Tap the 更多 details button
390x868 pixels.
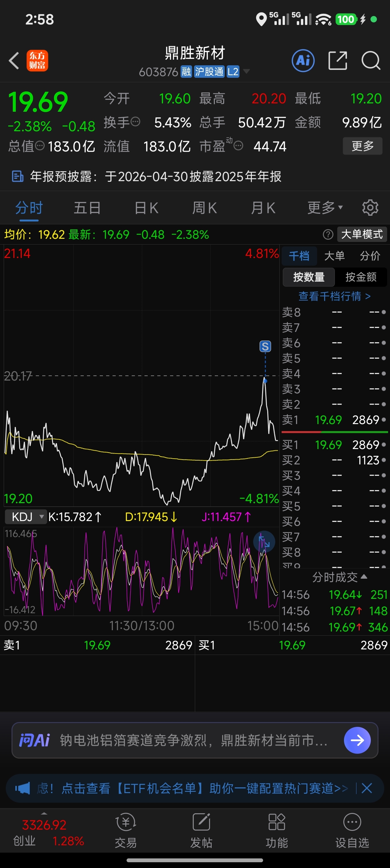363,146
